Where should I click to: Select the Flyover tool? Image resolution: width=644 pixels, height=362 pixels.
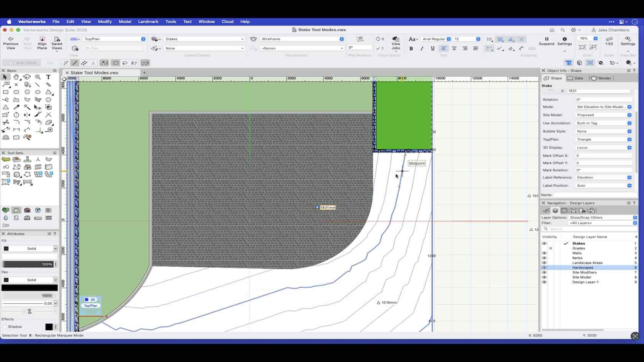click(x=27, y=77)
